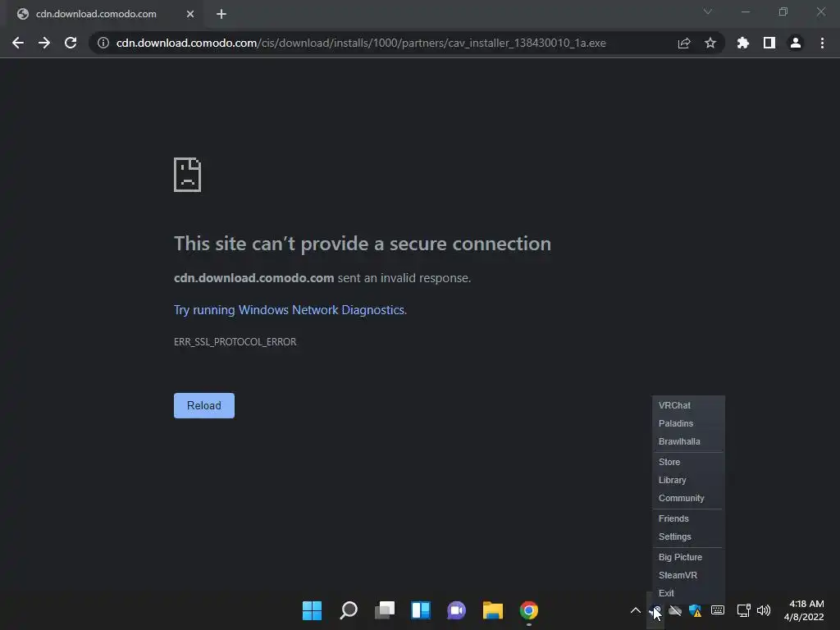
Task: Launch Paladins from Steam tray menu
Action: coord(688,423)
